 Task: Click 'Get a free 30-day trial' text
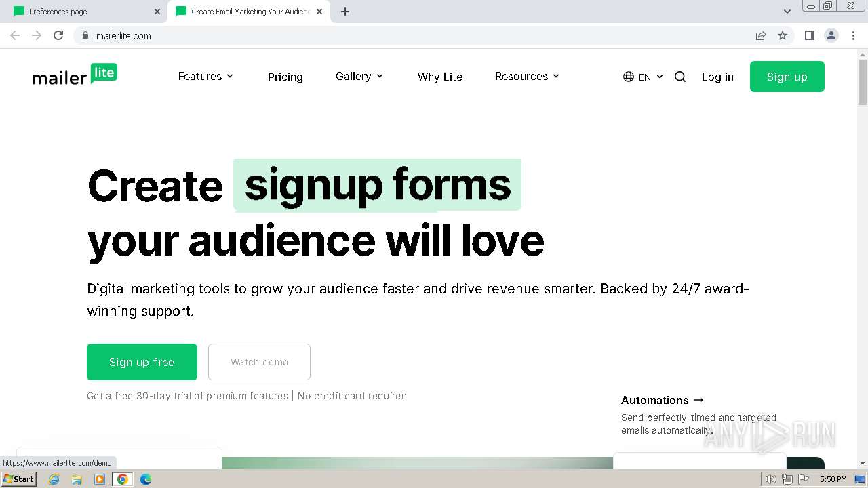click(x=145, y=396)
